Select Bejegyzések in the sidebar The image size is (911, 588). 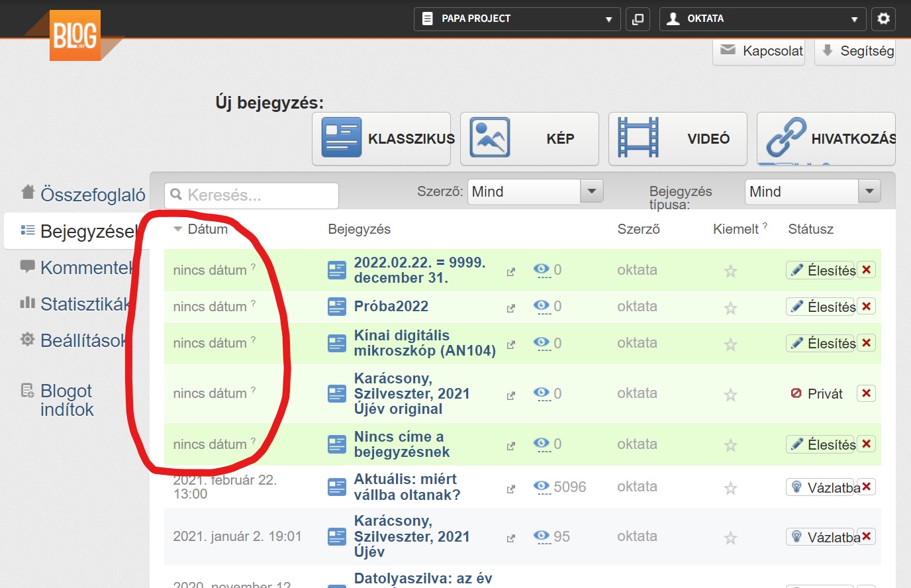pos(78,231)
